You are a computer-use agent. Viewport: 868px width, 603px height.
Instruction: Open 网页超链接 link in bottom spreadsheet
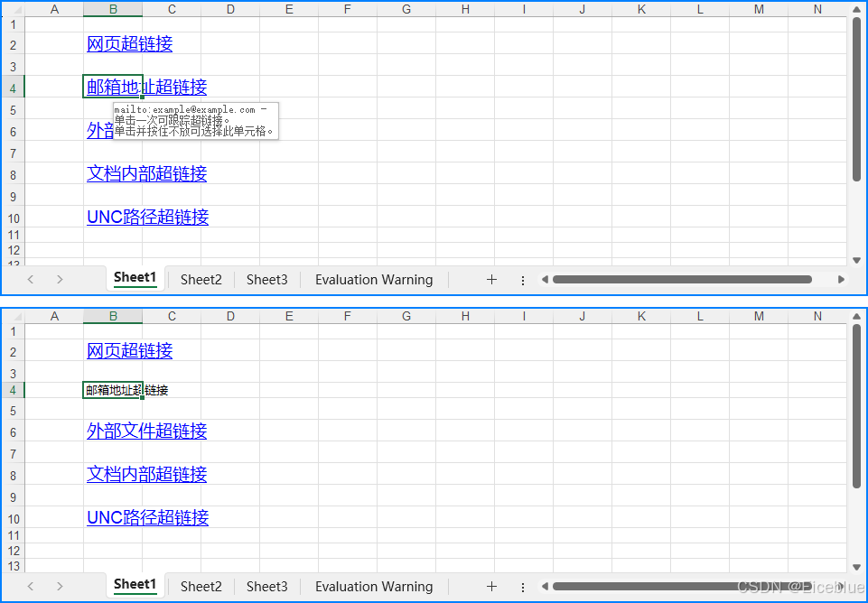pyautogui.click(x=129, y=351)
